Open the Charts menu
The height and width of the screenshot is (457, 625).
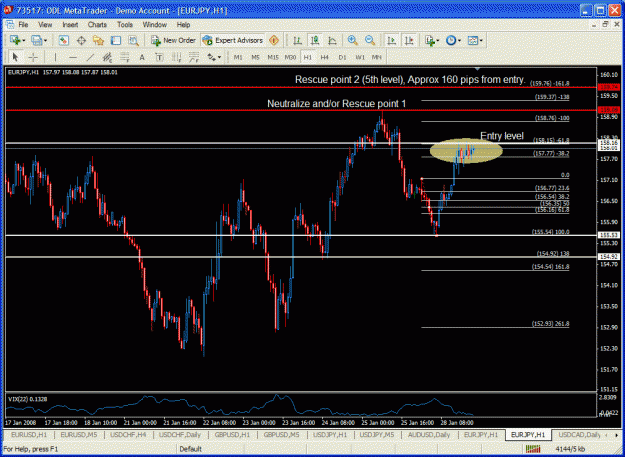click(x=97, y=25)
